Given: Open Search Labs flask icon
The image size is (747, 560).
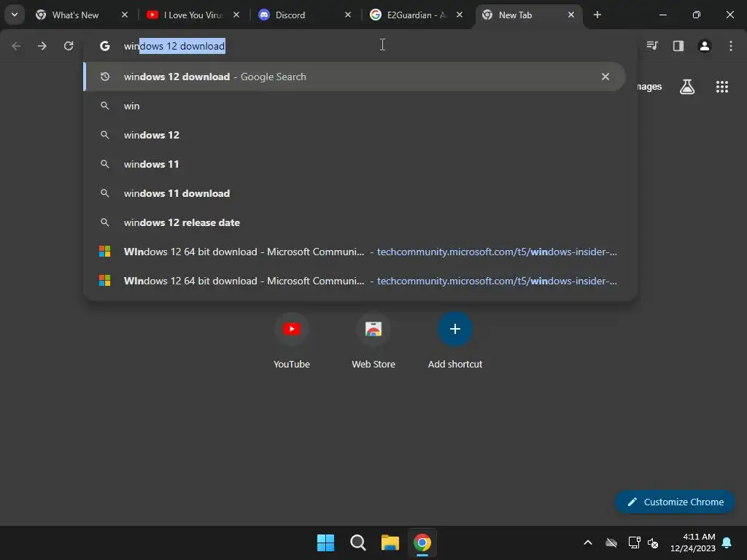Looking at the screenshot, I should [x=687, y=87].
